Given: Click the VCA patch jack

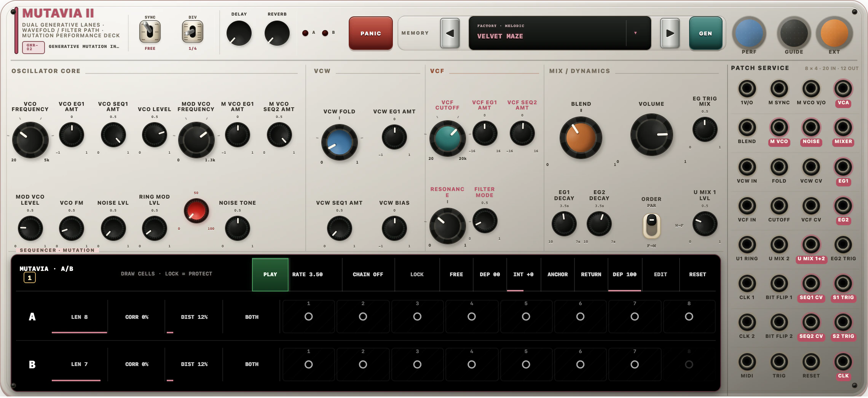Looking at the screenshot, I should click(x=843, y=89).
